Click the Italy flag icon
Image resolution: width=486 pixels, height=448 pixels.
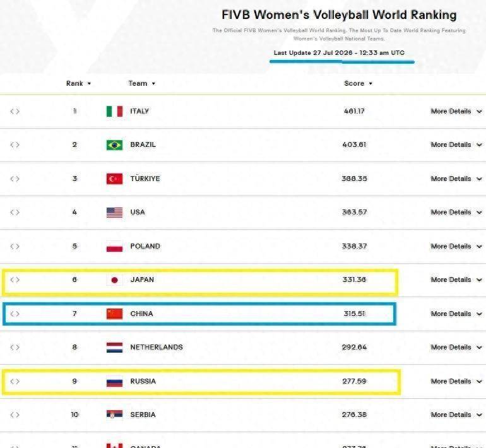click(x=114, y=111)
